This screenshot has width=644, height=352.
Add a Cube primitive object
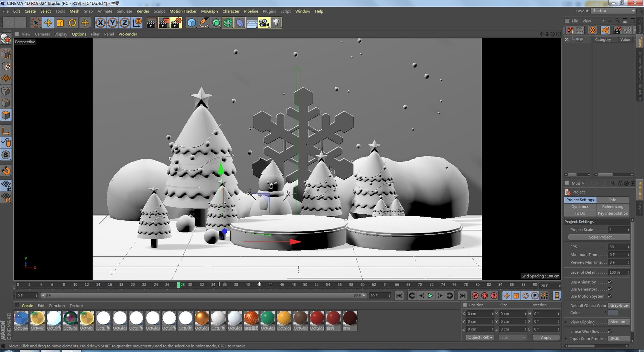pyautogui.click(x=192, y=23)
